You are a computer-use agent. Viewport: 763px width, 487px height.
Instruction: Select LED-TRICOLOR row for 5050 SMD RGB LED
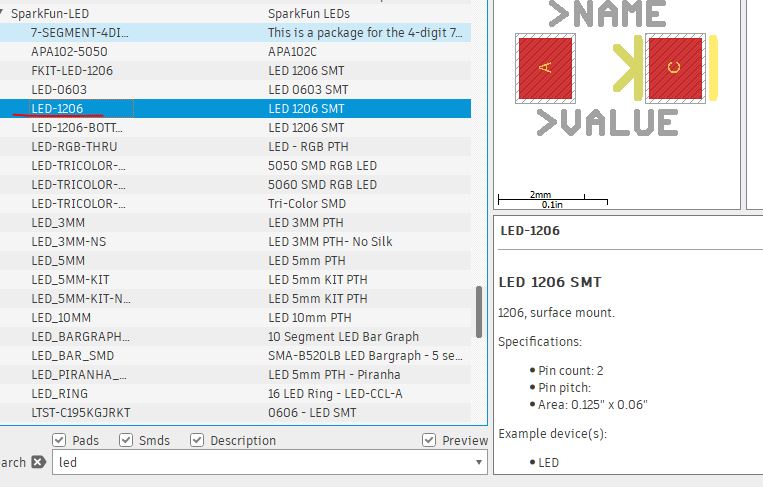[x=236, y=165]
